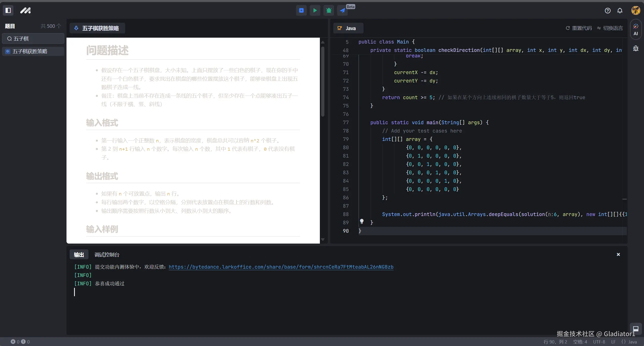The image size is (644, 346).
Task: Start debugging with the green bug icon
Action: 328,10
